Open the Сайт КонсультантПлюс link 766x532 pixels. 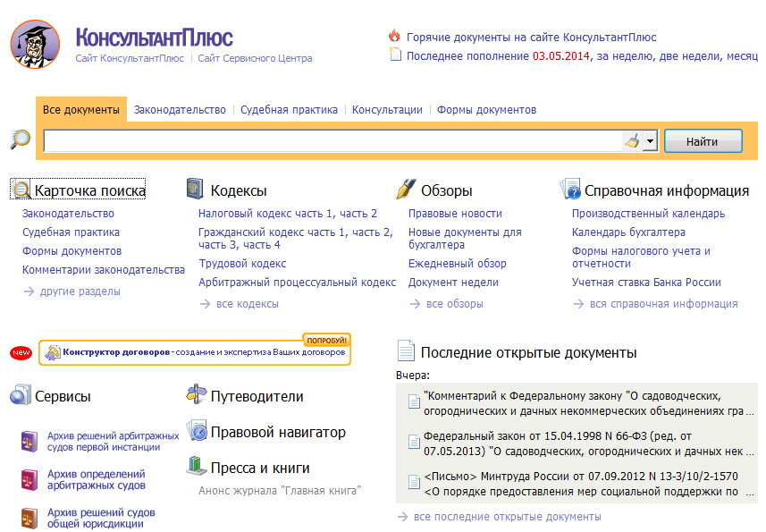pyautogui.click(x=130, y=58)
